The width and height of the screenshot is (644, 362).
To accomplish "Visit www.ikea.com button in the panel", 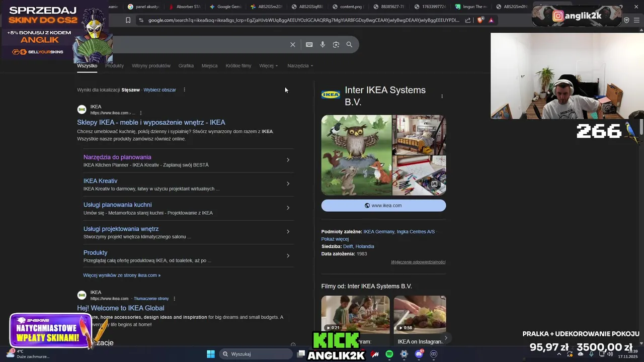I will (x=383, y=206).
